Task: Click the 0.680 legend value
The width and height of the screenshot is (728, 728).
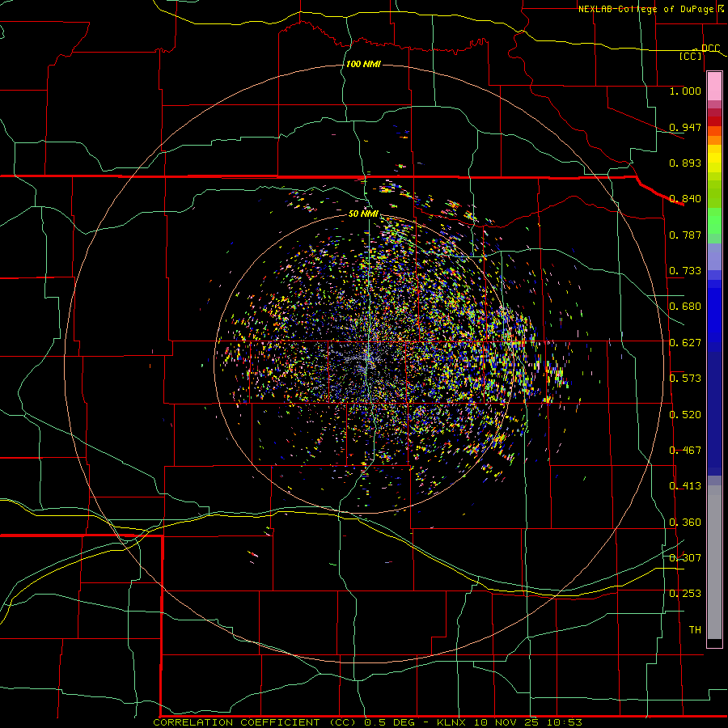Action: [x=685, y=306]
